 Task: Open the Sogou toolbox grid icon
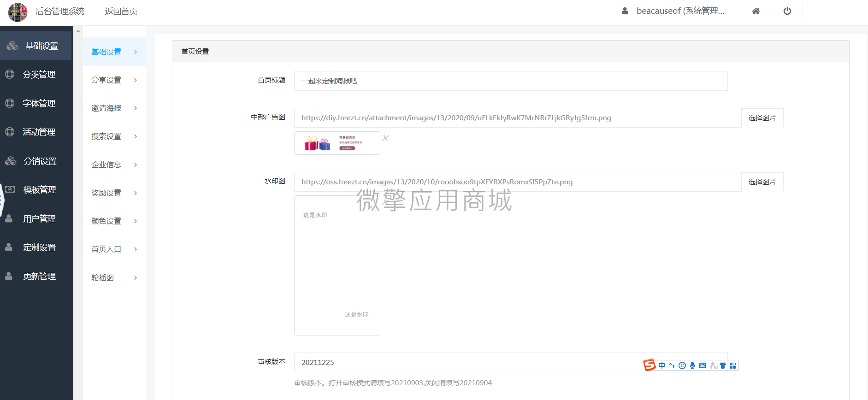pyautogui.click(x=732, y=365)
